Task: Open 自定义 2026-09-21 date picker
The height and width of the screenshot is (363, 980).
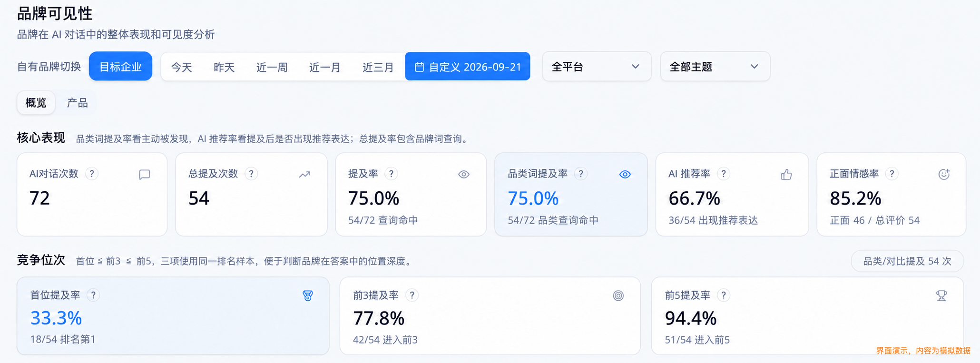Action: (468, 66)
